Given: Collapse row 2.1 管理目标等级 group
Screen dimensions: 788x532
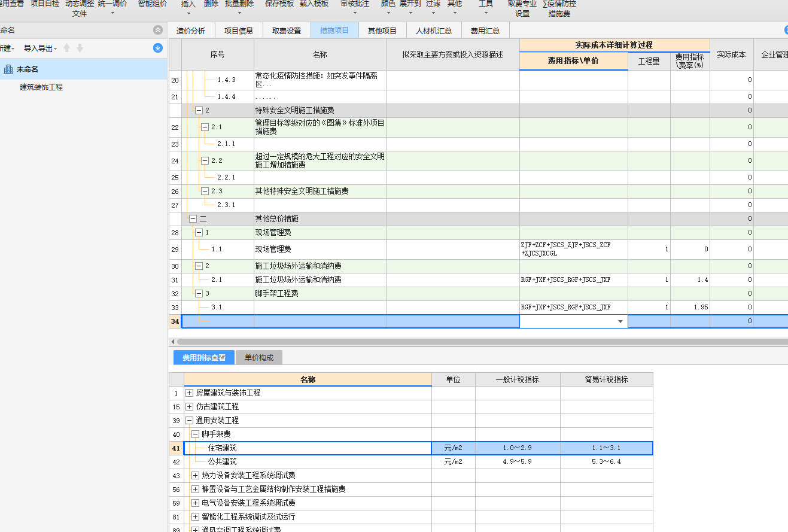Looking at the screenshot, I should 205,127.
